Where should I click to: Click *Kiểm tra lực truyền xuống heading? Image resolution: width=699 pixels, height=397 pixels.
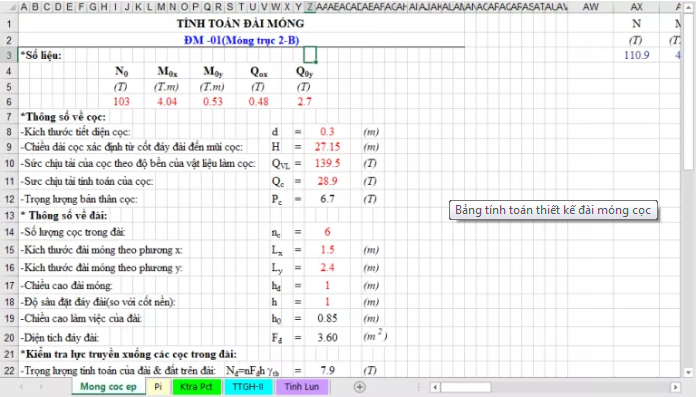pos(129,354)
